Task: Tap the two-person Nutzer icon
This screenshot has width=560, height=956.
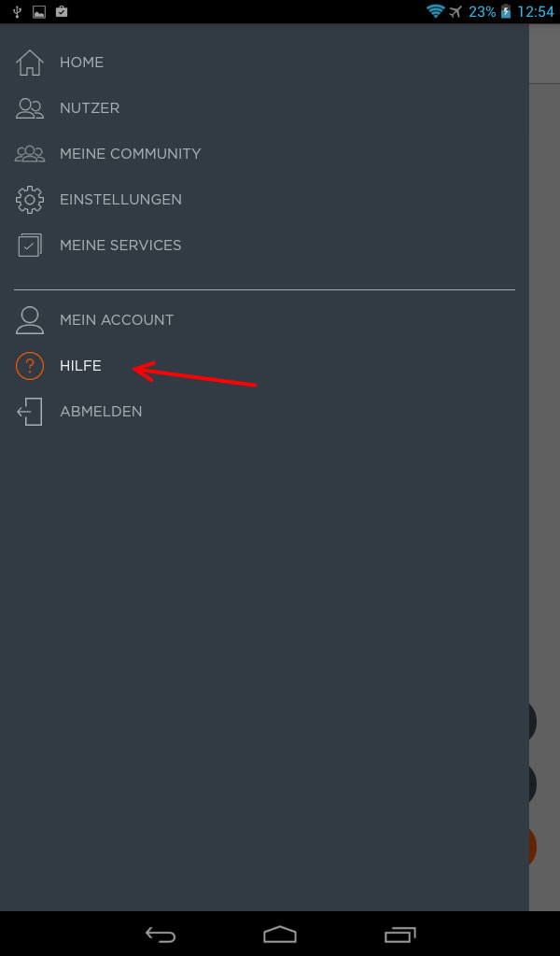Action: 29,108
